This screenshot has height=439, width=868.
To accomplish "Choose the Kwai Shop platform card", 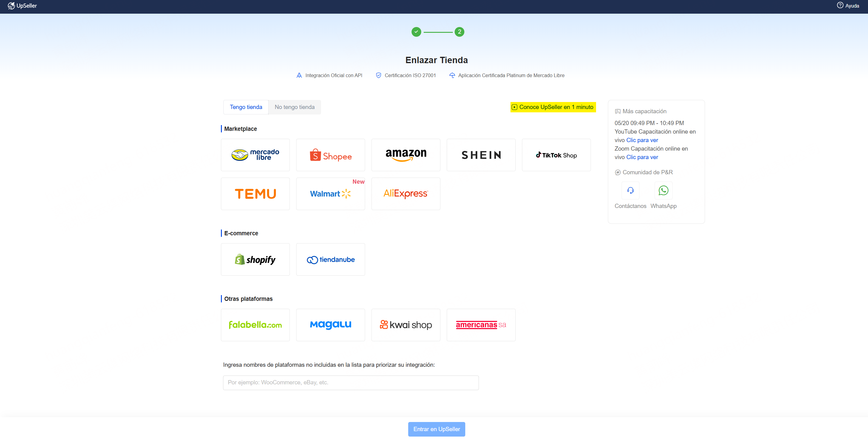I will pyautogui.click(x=406, y=325).
